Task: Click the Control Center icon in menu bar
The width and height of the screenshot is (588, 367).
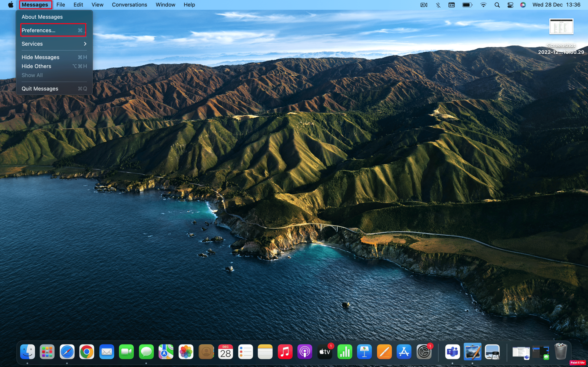Action: click(x=511, y=5)
